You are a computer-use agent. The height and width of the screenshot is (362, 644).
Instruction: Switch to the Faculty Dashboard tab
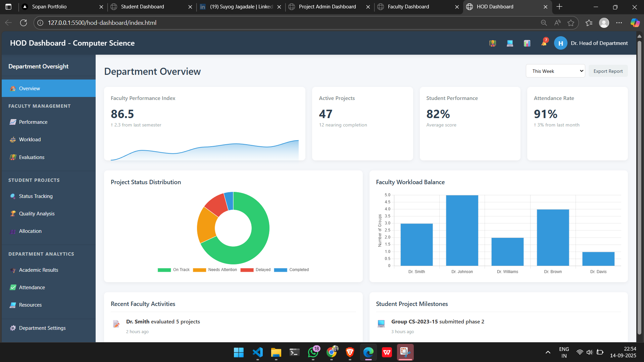418,7
